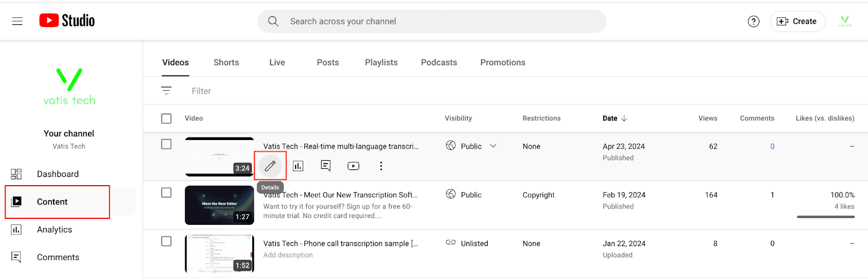Click title 'Vatis Tech - Real-time multi-language transcri...'

[x=341, y=146]
